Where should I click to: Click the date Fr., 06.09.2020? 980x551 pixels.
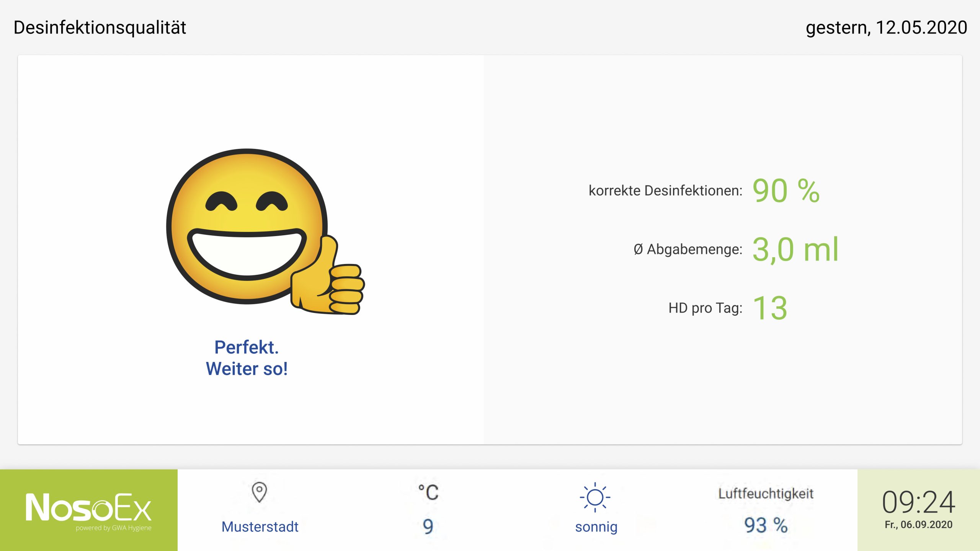918,525
